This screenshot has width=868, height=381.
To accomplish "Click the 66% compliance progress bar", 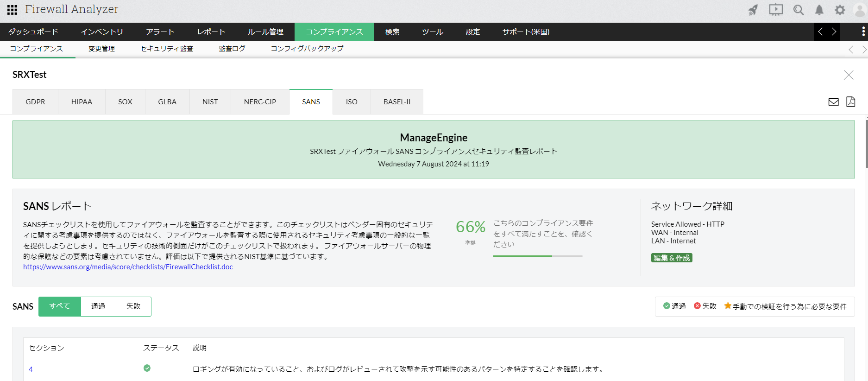I will [x=538, y=256].
